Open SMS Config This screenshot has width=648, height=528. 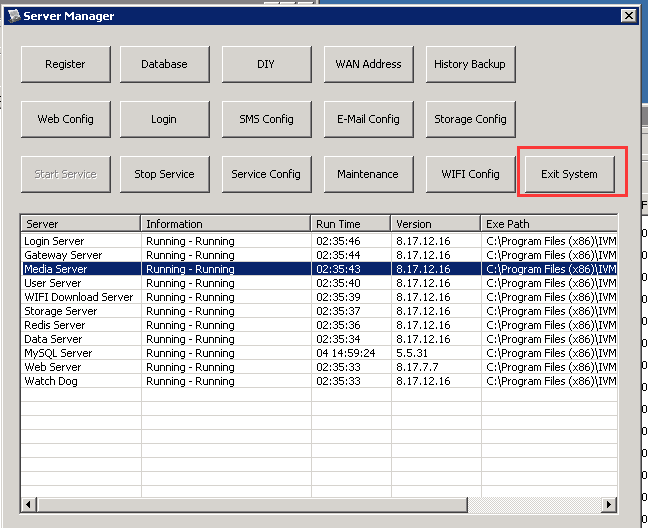[267, 119]
